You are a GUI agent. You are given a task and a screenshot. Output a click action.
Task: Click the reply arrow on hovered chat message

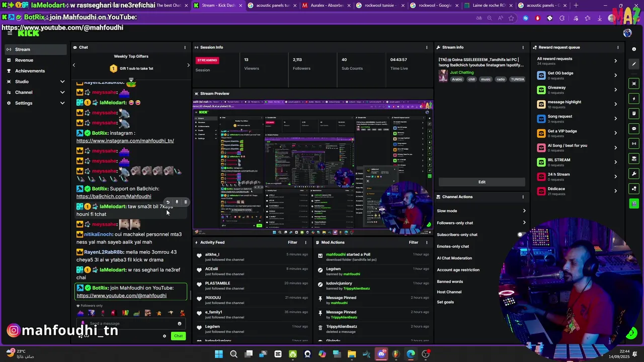coord(168,202)
